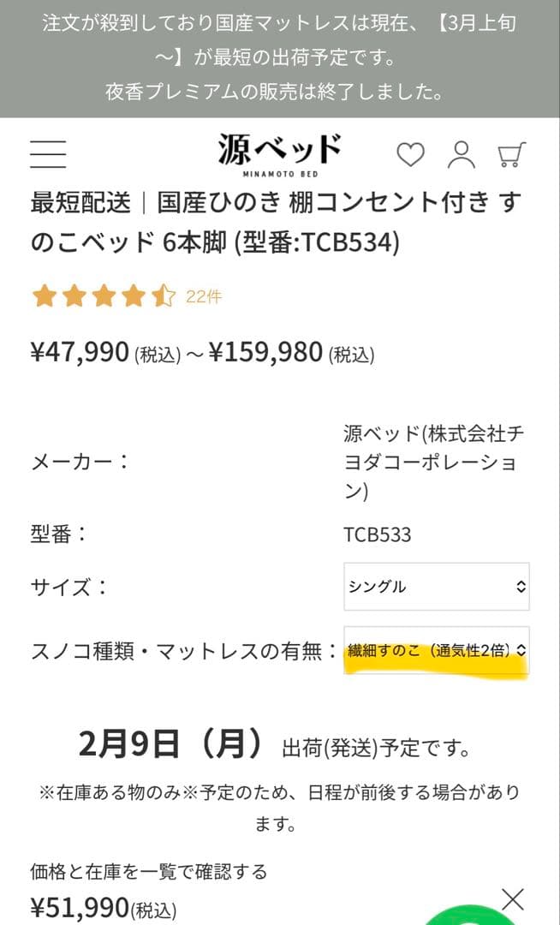The height and width of the screenshot is (925, 560).
Task: Click the product title TCB534
Action: (257, 224)
